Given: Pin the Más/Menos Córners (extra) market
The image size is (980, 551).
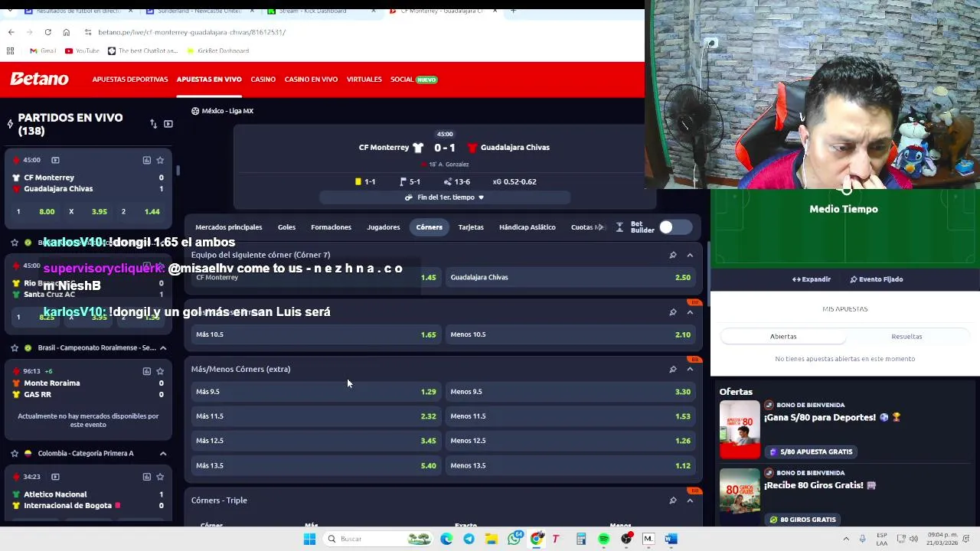Looking at the screenshot, I should tap(673, 369).
